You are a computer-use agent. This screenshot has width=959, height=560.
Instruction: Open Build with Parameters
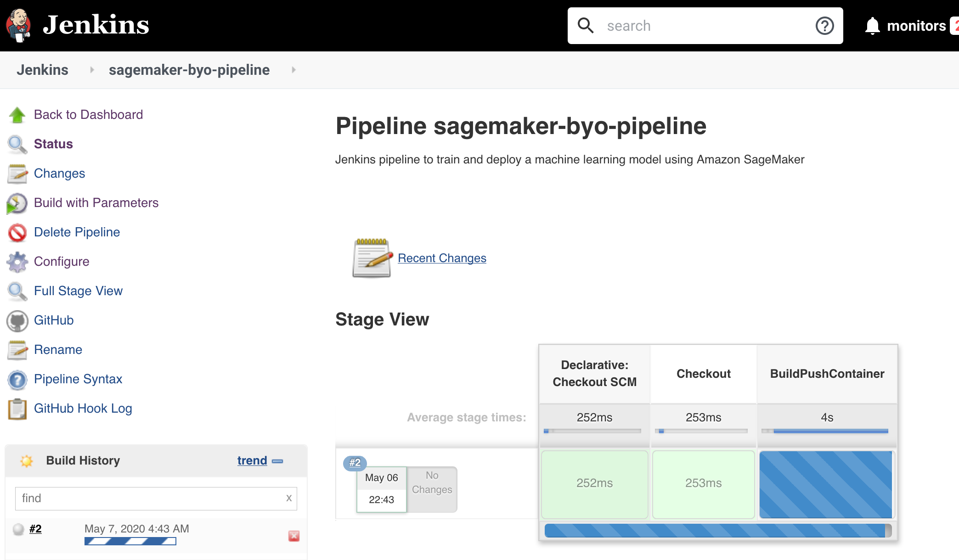[96, 203]
